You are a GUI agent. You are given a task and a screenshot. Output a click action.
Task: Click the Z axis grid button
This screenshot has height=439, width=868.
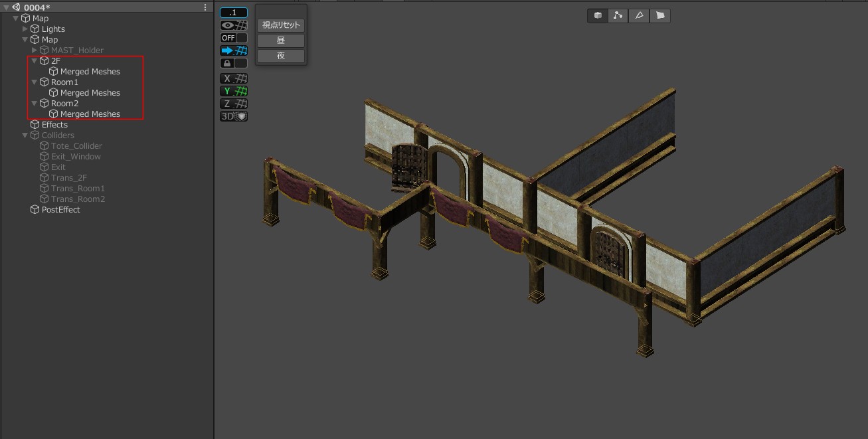pyautogui.click(x=234, y=104)
